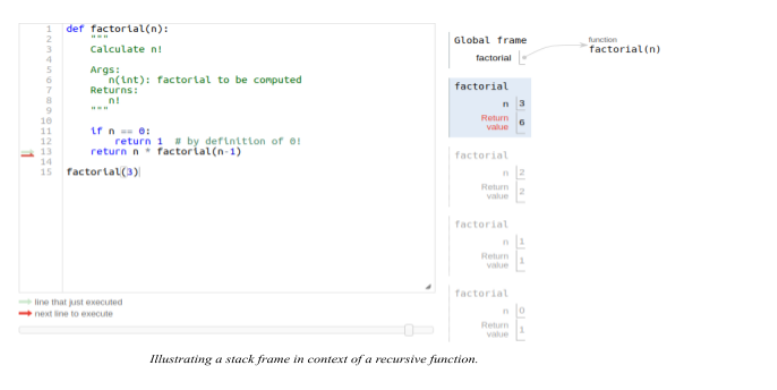Click the red arrow icon in legend
Viewport: 777px width, 390px height.
[x=25, y=313]
